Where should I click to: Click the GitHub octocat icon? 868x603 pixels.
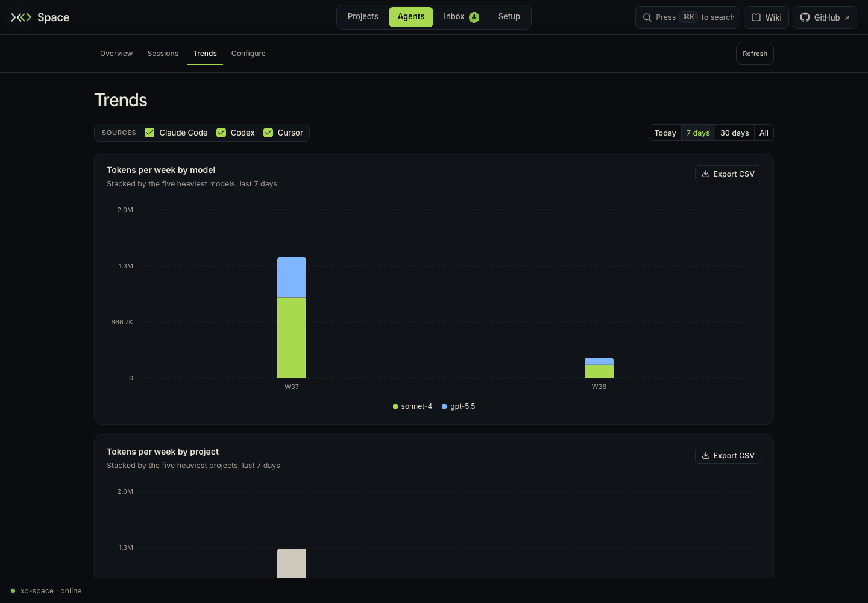pos(805,17)
